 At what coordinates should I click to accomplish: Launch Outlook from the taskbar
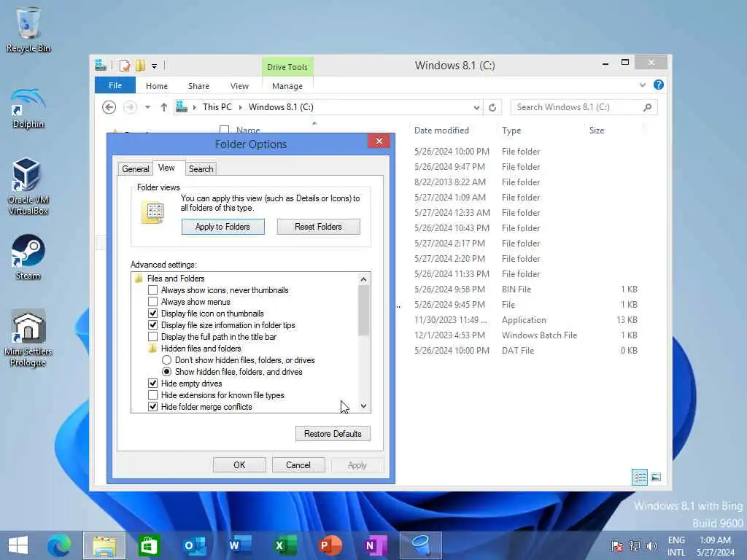(194, 545)
